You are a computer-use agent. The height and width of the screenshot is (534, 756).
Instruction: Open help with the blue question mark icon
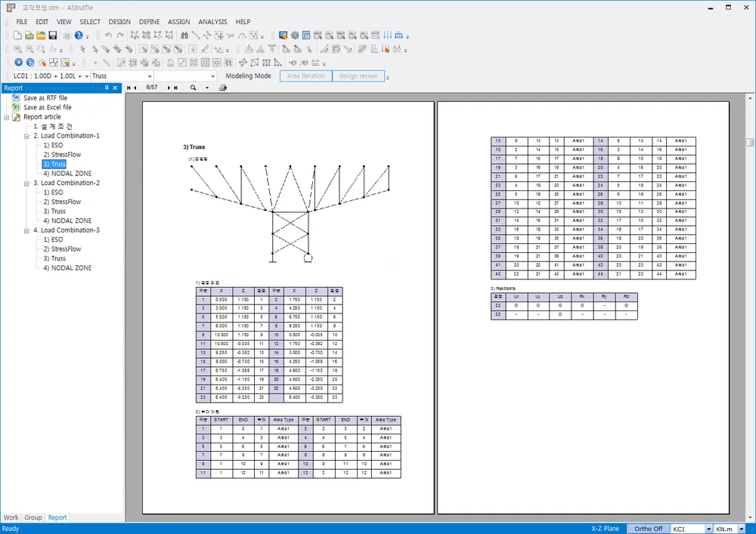79,35
